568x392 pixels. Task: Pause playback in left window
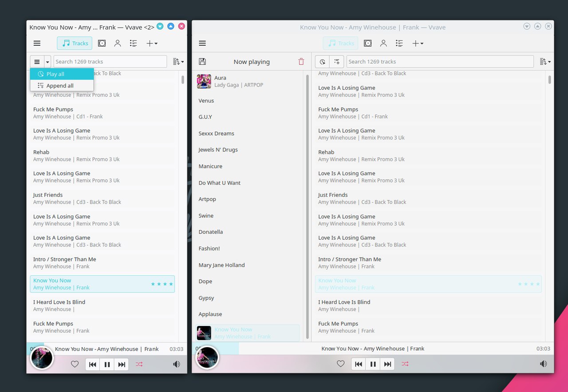[x=107, y=364]
